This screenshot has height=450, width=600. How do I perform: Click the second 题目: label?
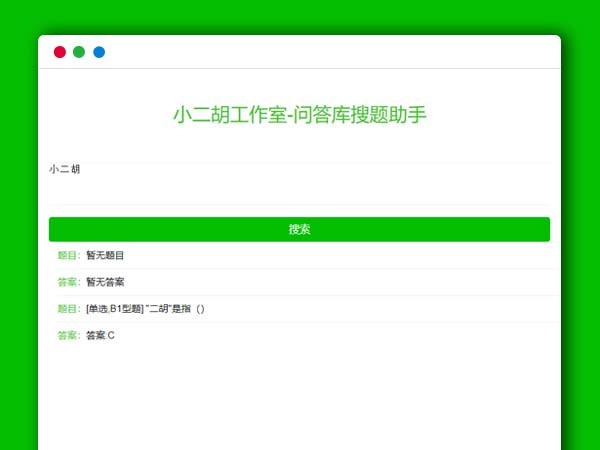coord(69,309)
